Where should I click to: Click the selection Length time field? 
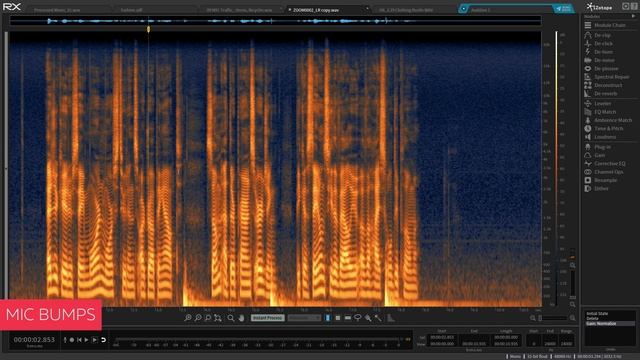506,338
